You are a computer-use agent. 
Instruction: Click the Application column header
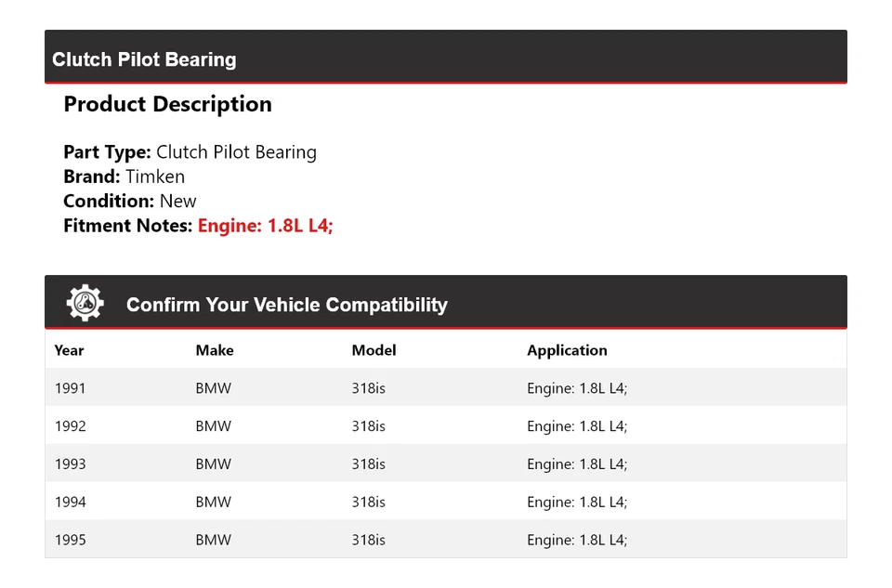[x=567, y=350]
